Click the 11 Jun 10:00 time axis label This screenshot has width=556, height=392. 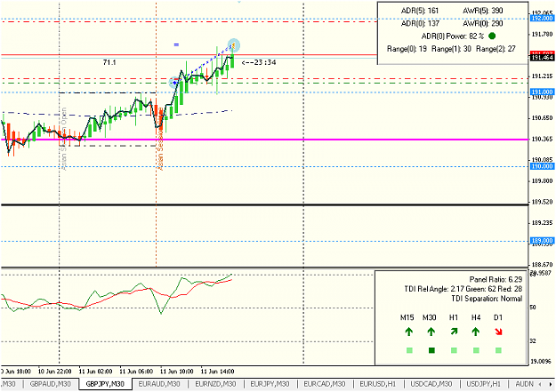pos(176,372)
